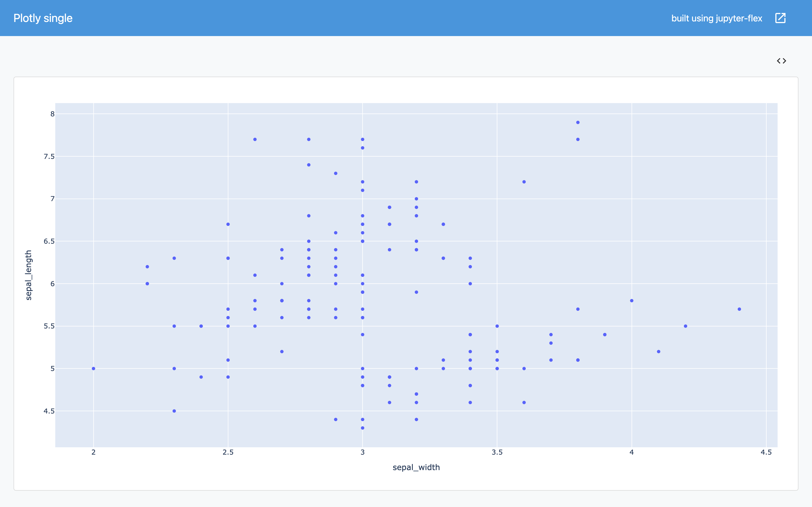Click the leftmost data point at width 2
The image size is (812, 507).
(94, 368)
